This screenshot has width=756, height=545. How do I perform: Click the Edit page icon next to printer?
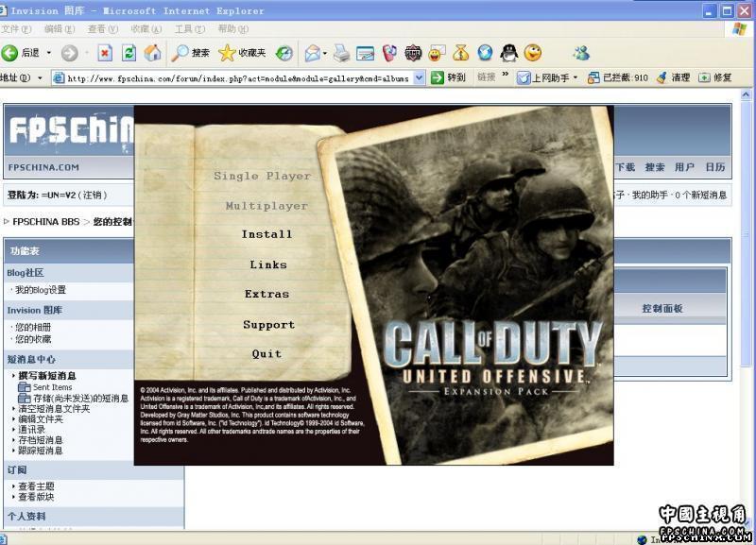365,53
